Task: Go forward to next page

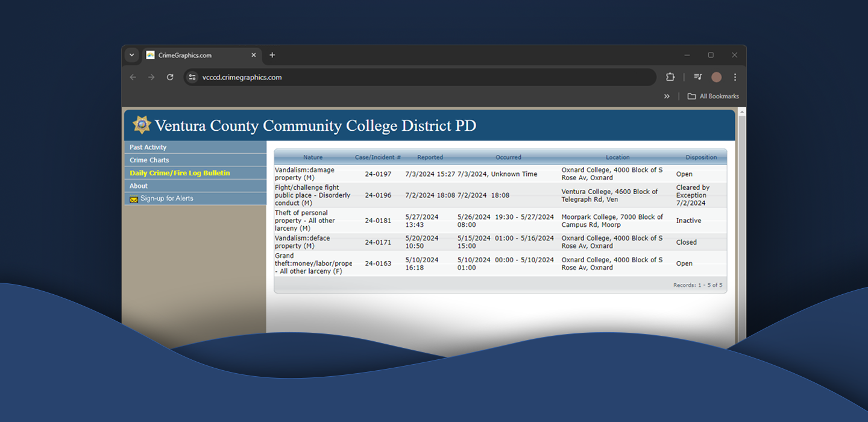Action: 151,77
